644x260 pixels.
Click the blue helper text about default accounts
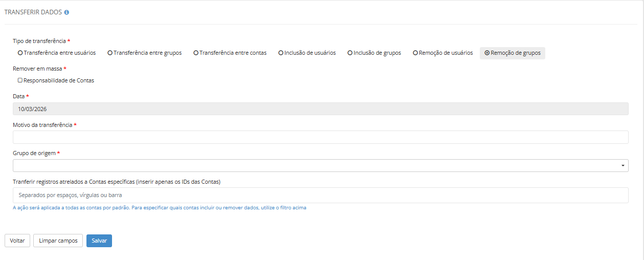[160, 208]
